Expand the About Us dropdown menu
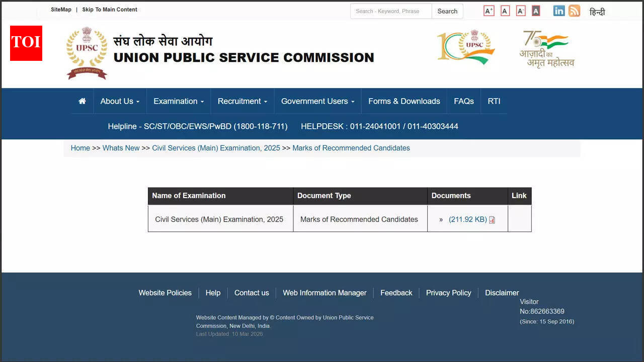 click(119, 101)
